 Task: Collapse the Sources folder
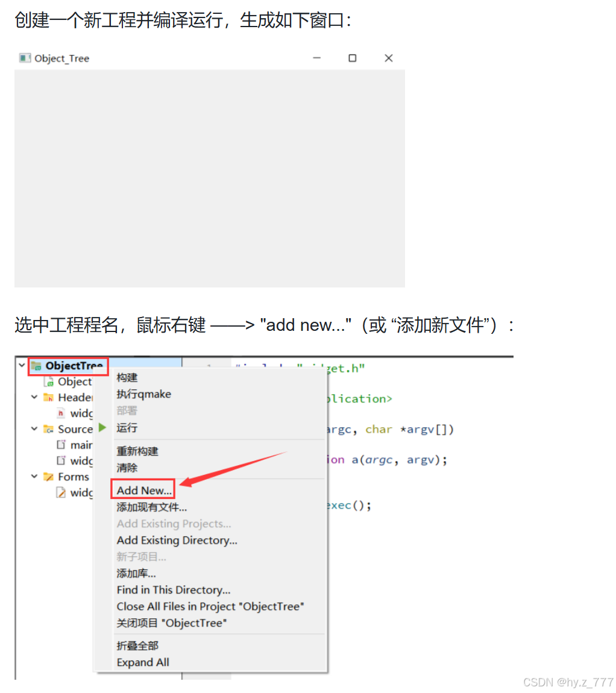(x=34, y=428)
